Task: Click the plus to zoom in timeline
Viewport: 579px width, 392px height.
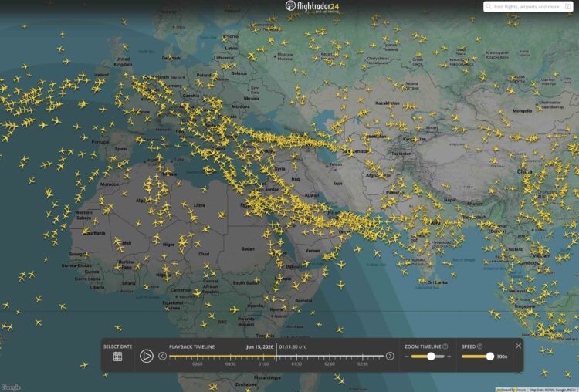Action: point(449,357)
